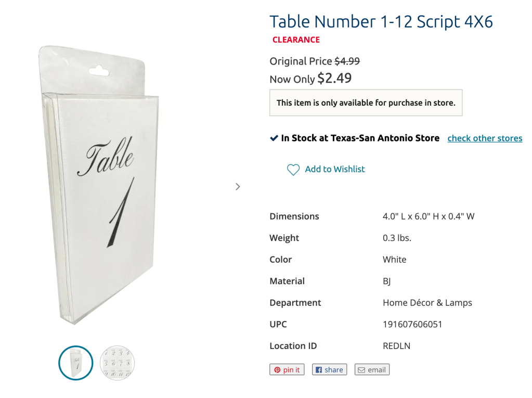The image size is (532, 398).
Task: Click the Pinterest logo icon
Action: (x=277, y=370)
